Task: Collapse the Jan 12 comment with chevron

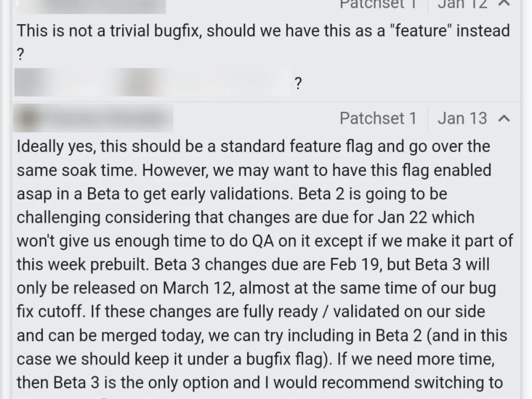Action: tap(504, 4)
